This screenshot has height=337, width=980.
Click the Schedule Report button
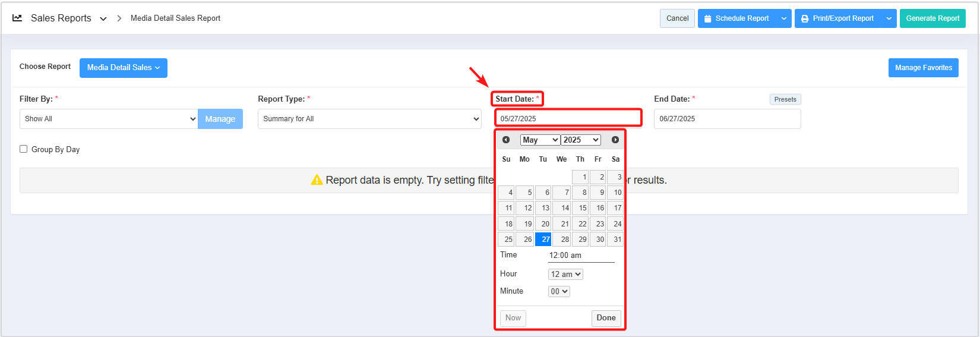[x=736, y=18]
